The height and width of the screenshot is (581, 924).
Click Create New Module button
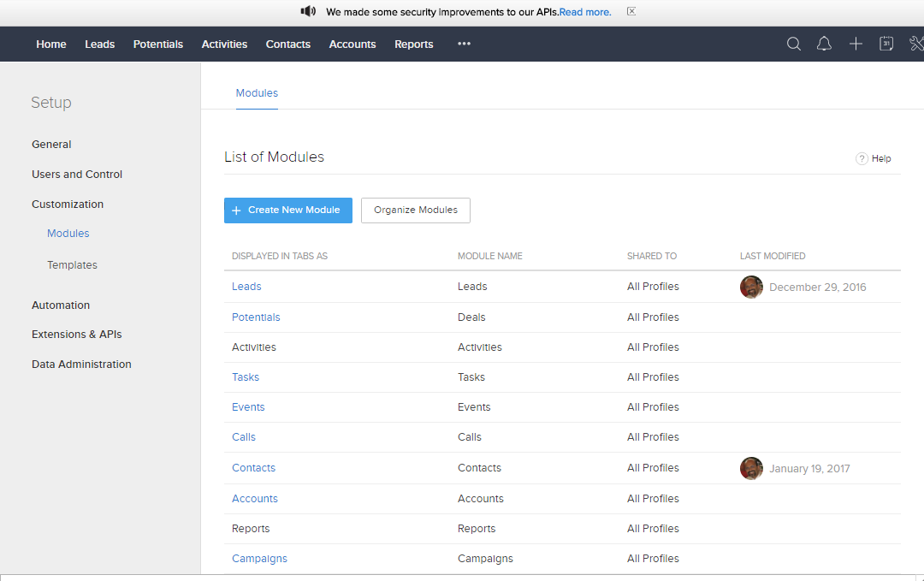coord(287,210)
